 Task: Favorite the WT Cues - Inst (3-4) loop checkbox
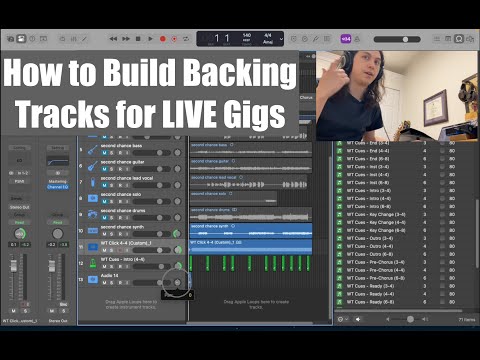pyautogui.click(x=442, y=167)
